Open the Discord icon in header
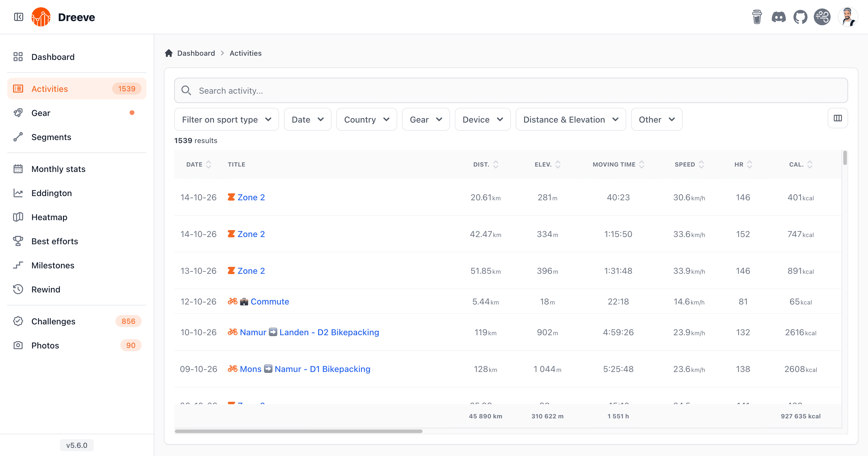 [778, 17]
